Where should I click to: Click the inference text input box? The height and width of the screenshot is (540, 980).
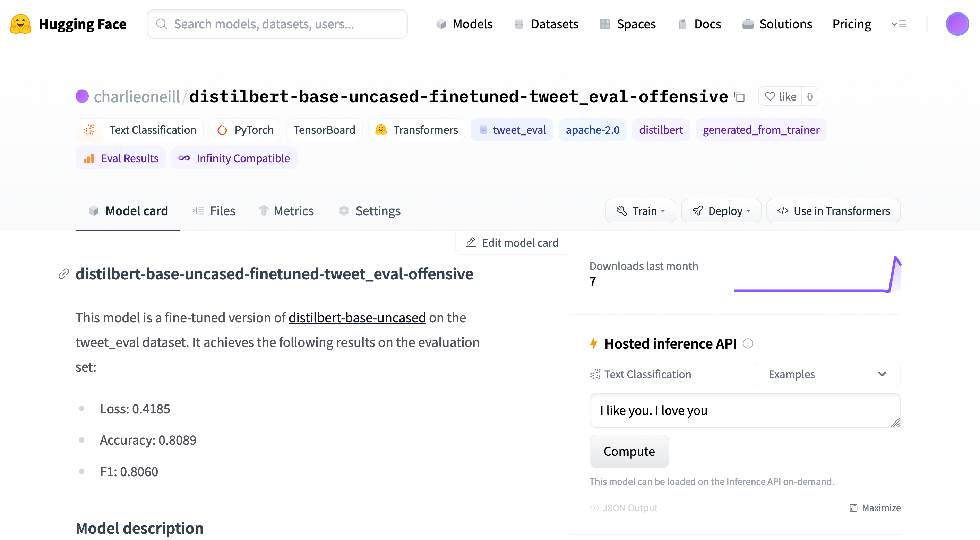745,410
